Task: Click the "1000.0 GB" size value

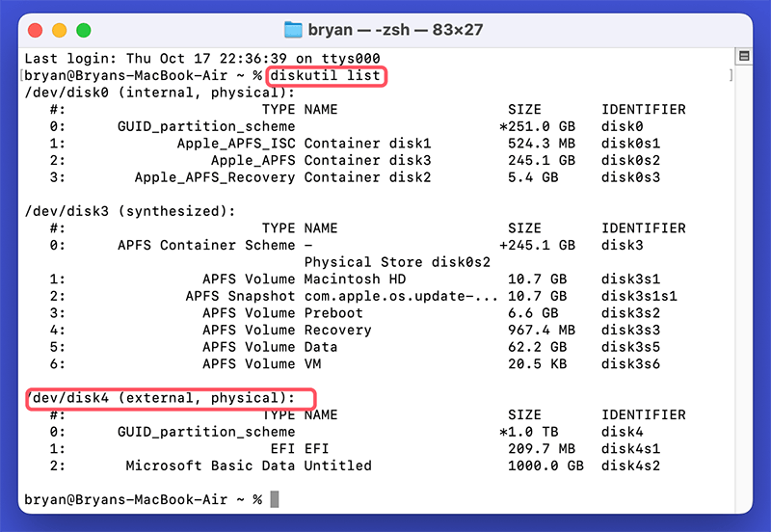Action: tap(545, 465)
